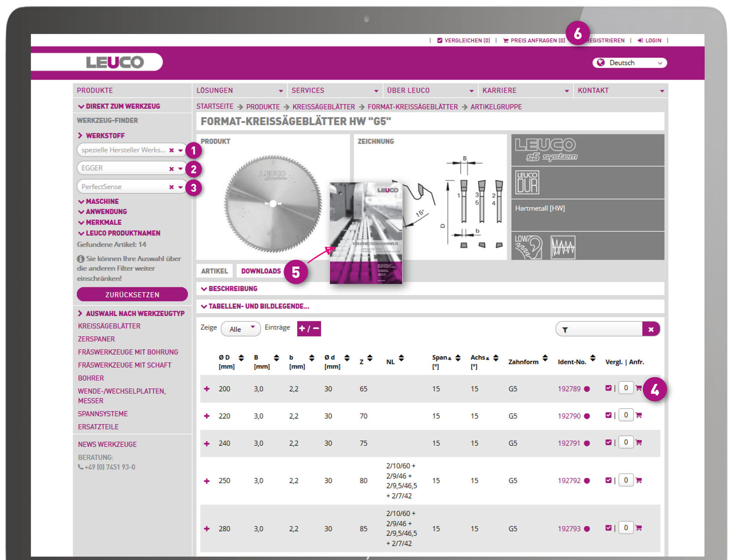Sort table by Zahnform column

click(x=545, y=358)
